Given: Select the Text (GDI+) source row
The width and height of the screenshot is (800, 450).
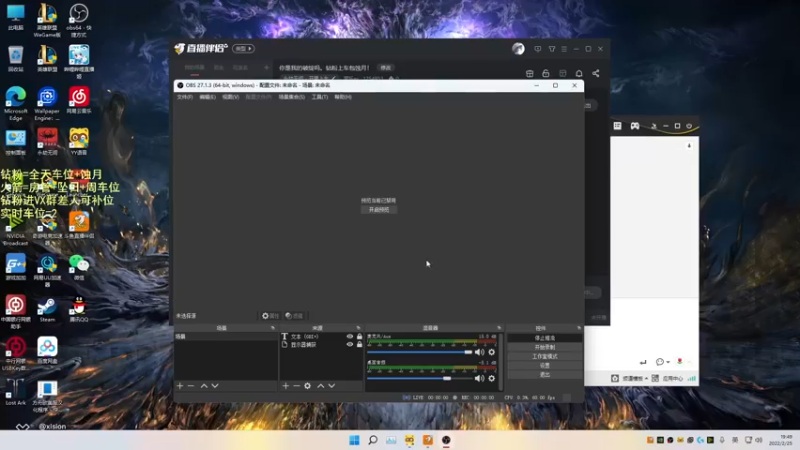Looking at the screenshot, I should [322, 336].
